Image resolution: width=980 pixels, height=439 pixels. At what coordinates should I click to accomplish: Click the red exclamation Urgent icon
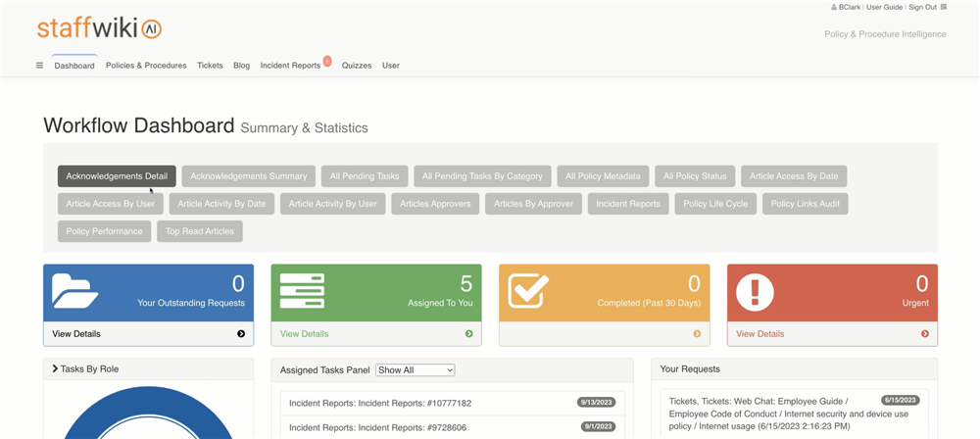[x=755, y=291]
